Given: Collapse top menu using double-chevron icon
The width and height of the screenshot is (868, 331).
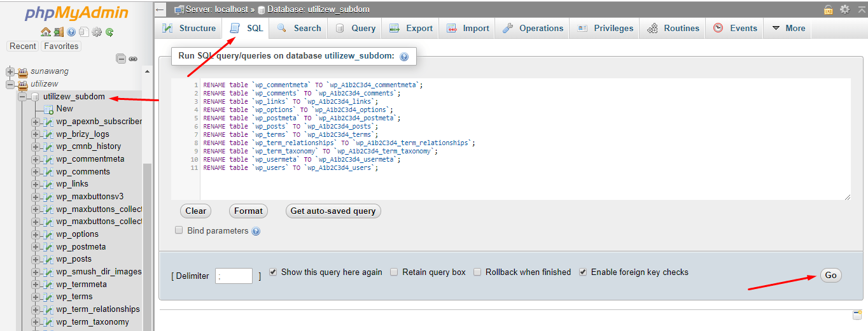Looking at the screenshot, I should [862, 10].
